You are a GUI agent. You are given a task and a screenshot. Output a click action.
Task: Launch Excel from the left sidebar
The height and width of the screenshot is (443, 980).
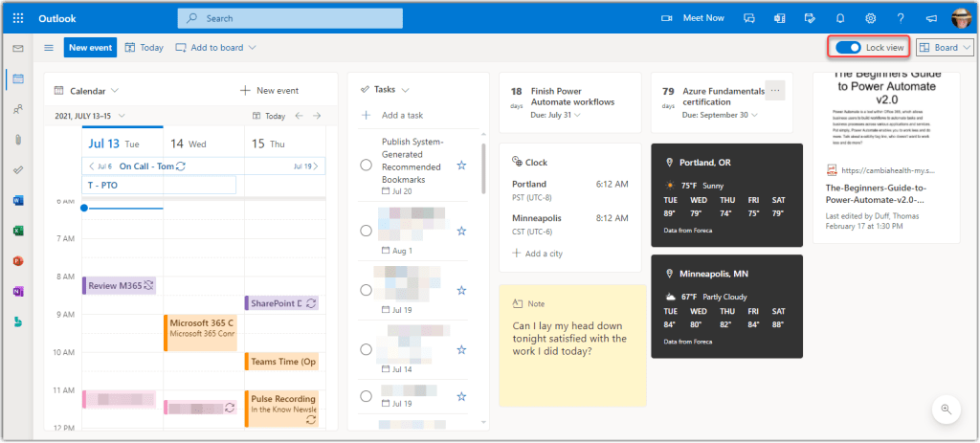click(18, 231)
